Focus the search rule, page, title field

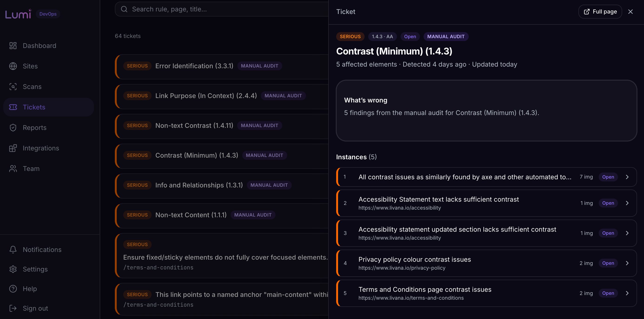point(222,9)
